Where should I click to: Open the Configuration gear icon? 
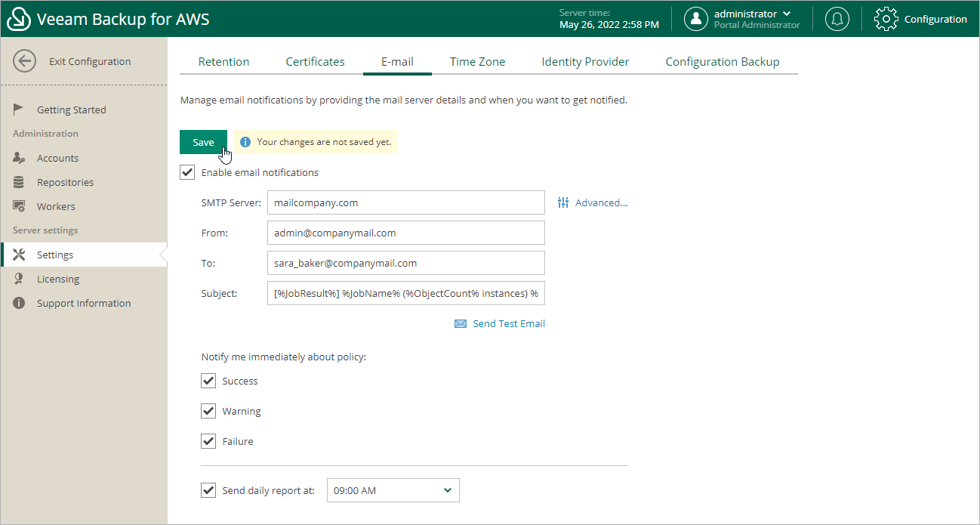(886, 19)
